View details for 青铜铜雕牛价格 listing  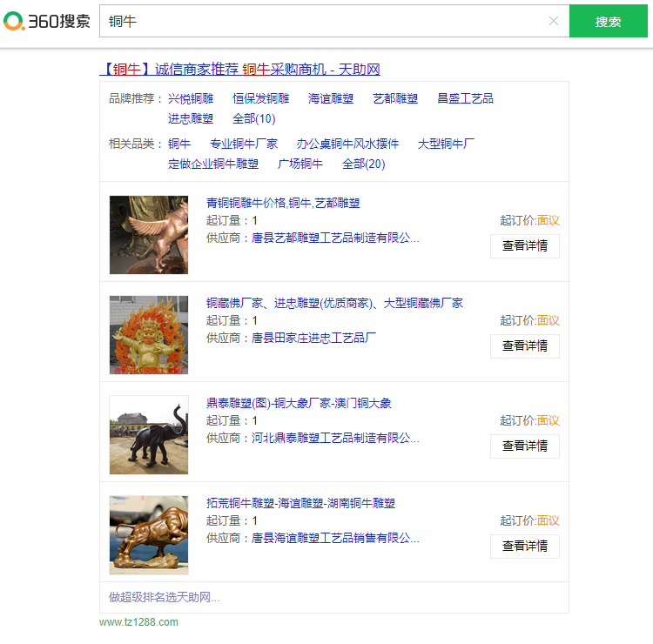point(524,246)
